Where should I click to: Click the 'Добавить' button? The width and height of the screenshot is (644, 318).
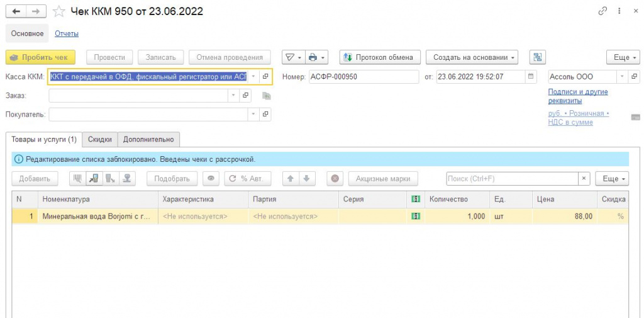coord(35,179)
